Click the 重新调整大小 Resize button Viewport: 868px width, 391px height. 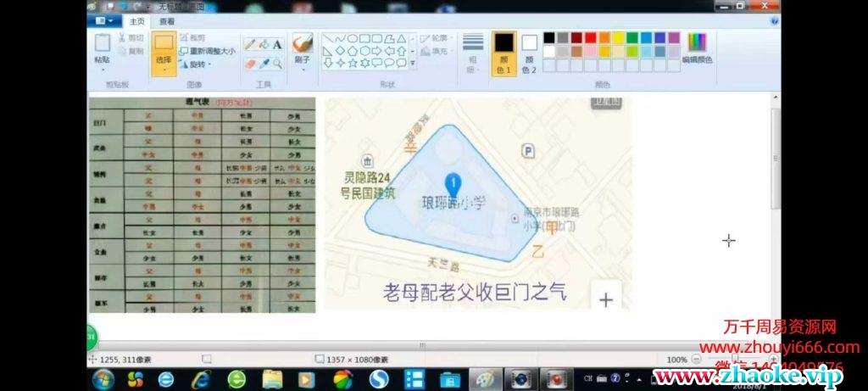[x=208, y=51]
